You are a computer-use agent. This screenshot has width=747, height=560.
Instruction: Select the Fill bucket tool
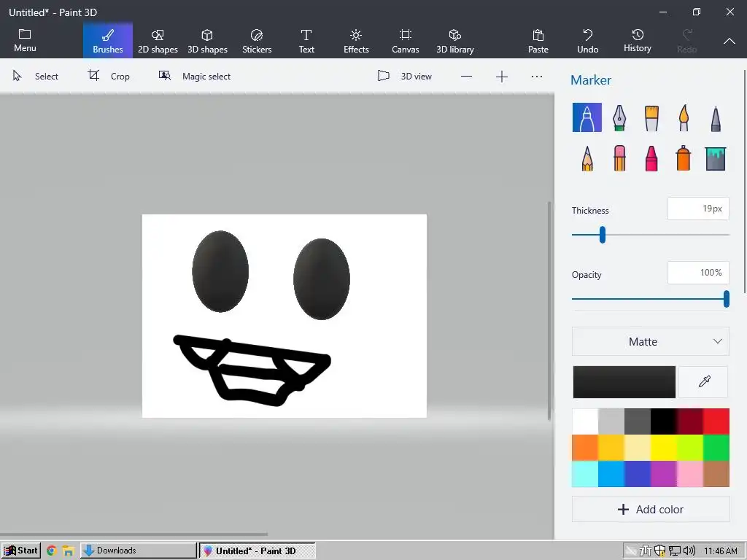click(x=715, y=158)
